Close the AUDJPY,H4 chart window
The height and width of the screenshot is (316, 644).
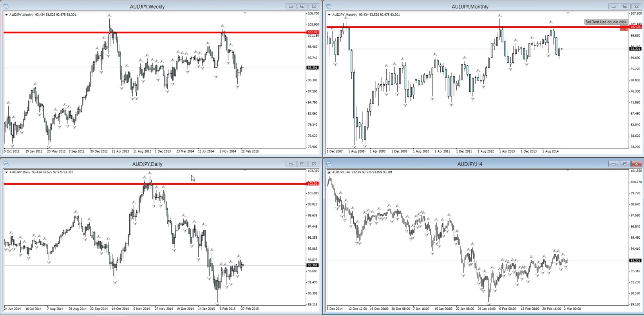(x=637, y=164)
